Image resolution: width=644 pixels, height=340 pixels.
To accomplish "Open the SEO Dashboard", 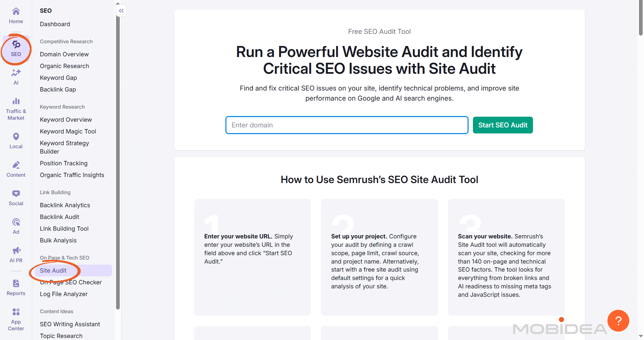I will 55,24.
